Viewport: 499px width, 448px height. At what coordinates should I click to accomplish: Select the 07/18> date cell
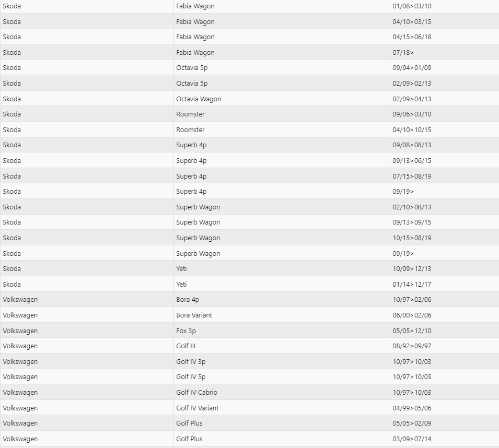click(x=403, y=52)
